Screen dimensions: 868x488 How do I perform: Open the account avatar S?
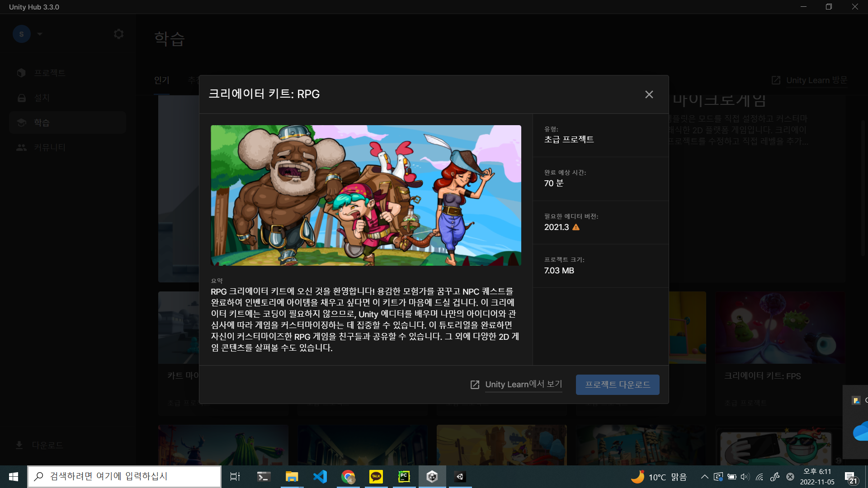tap(21, 34)
